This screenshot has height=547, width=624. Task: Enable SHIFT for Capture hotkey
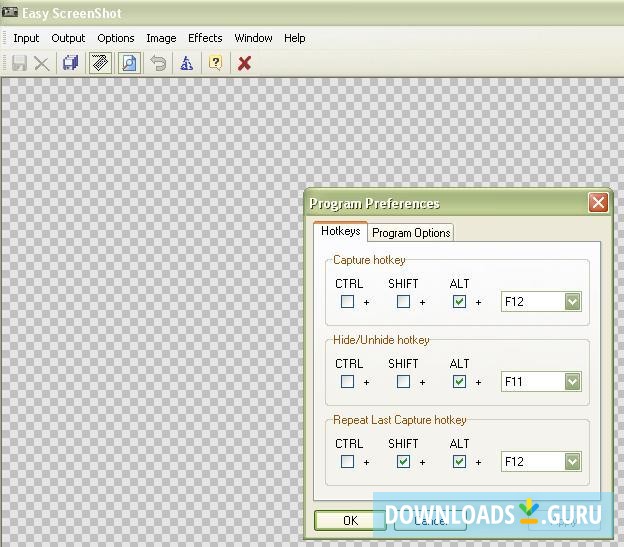pyautogui.click(x=404, y=302)
